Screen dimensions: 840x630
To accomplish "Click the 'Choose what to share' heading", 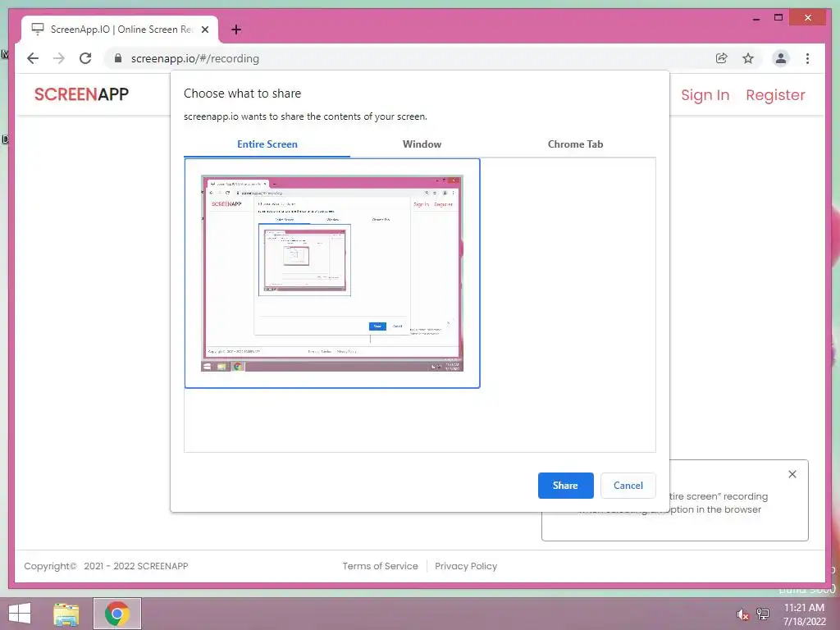I will (242, 94).
